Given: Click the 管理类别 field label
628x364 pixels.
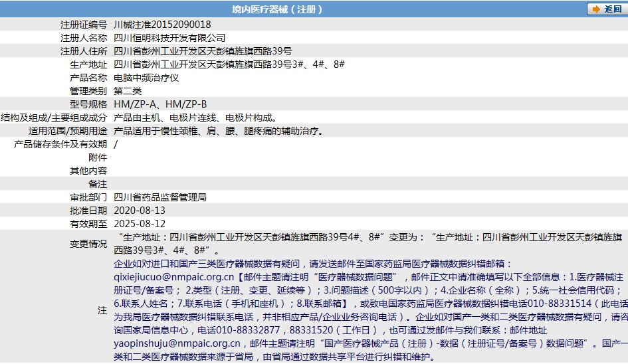Looking at the screenshot, I should [88, 91].
